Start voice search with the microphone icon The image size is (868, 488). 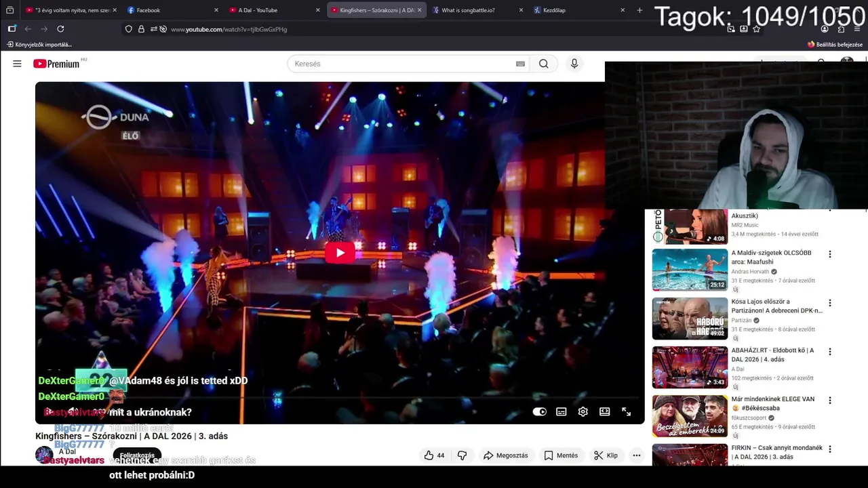point(574,64)
